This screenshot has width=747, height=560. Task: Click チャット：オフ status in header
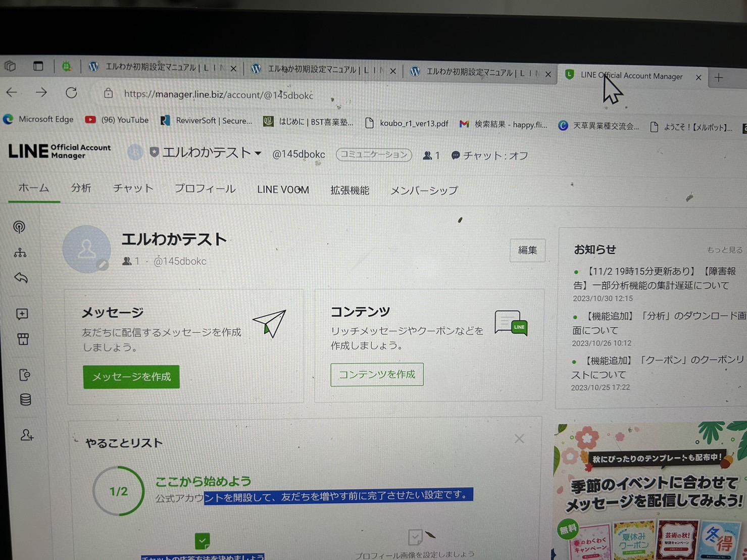pos(489,156)
